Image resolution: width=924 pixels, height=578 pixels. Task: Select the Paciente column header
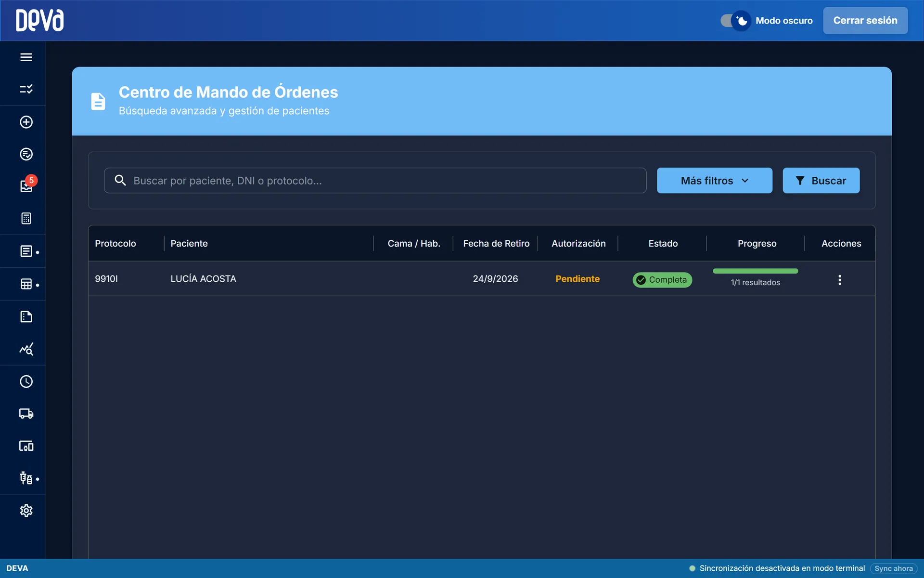189,243
